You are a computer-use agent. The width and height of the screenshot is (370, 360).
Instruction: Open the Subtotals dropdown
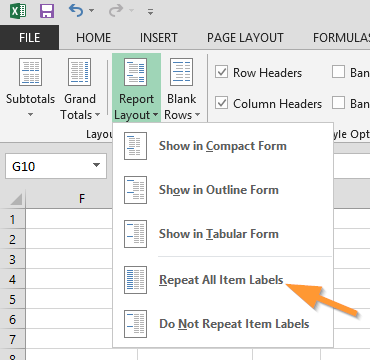click(30, 88)
